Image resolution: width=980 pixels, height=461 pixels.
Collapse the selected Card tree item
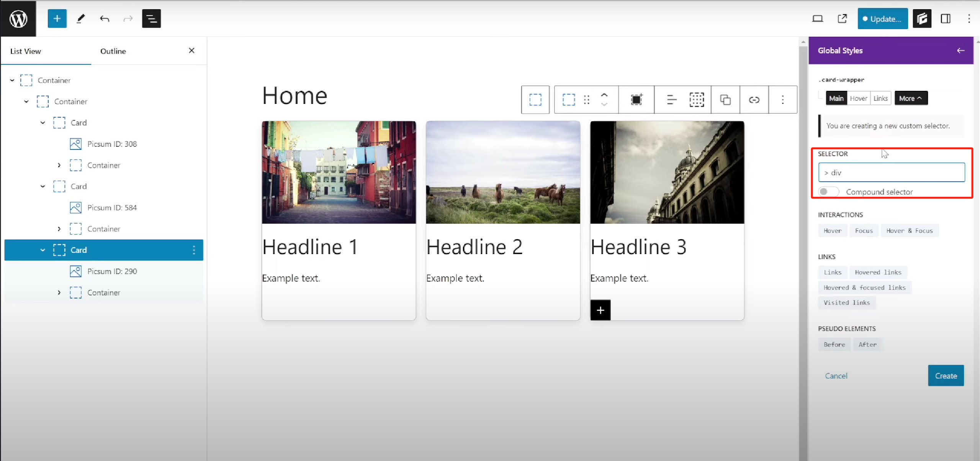tap(43, 250)
